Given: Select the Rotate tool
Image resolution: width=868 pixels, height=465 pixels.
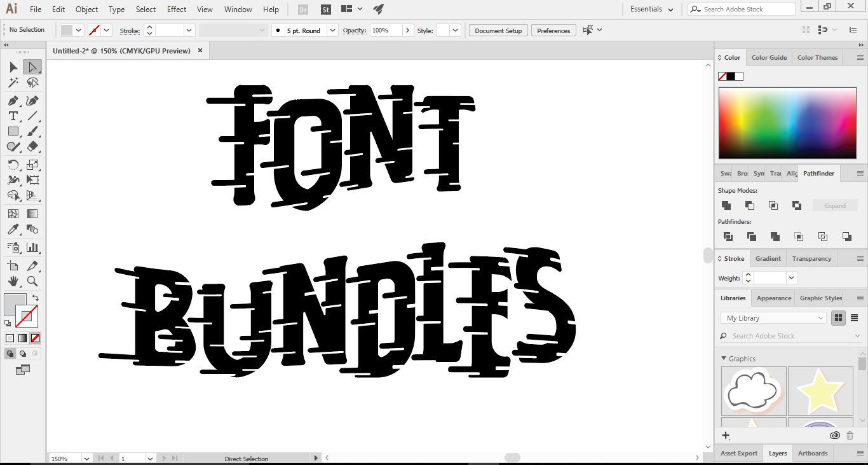Looking at the screenshot, I should [13, 165].
